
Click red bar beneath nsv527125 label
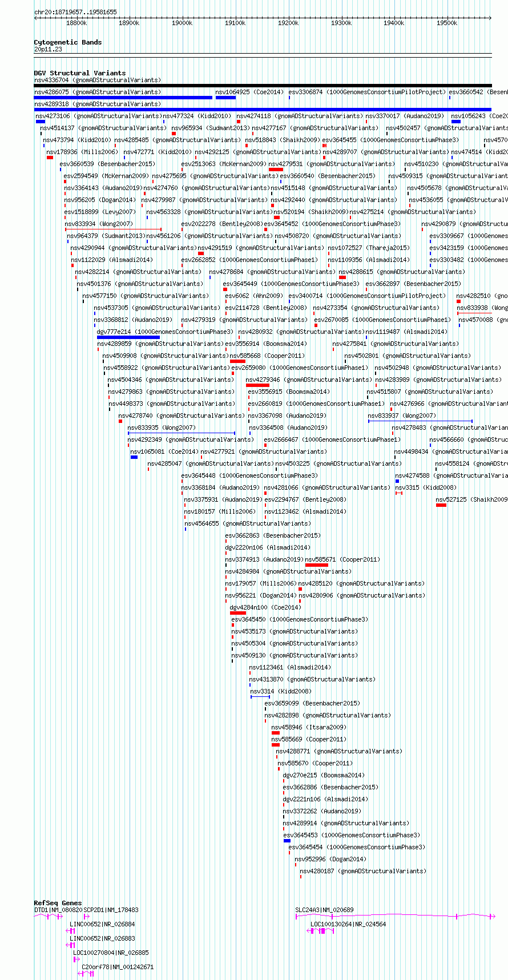click(x=441, y=505)
